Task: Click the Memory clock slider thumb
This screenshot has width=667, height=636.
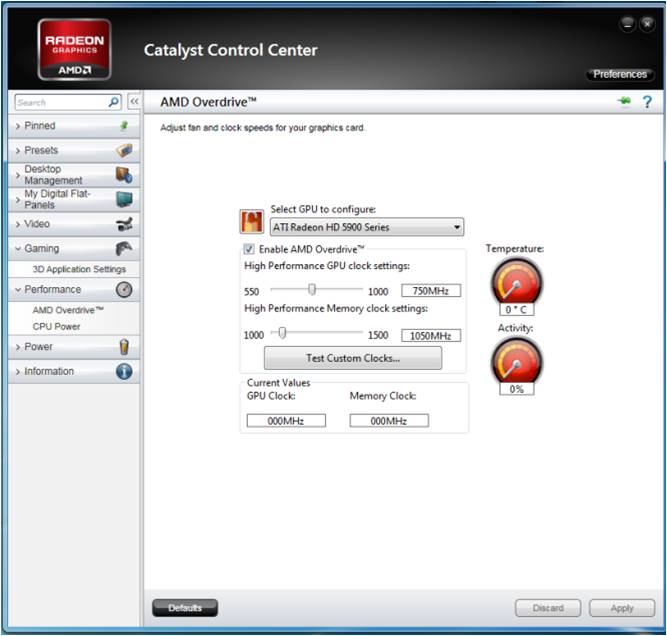Action: point(282,333)
